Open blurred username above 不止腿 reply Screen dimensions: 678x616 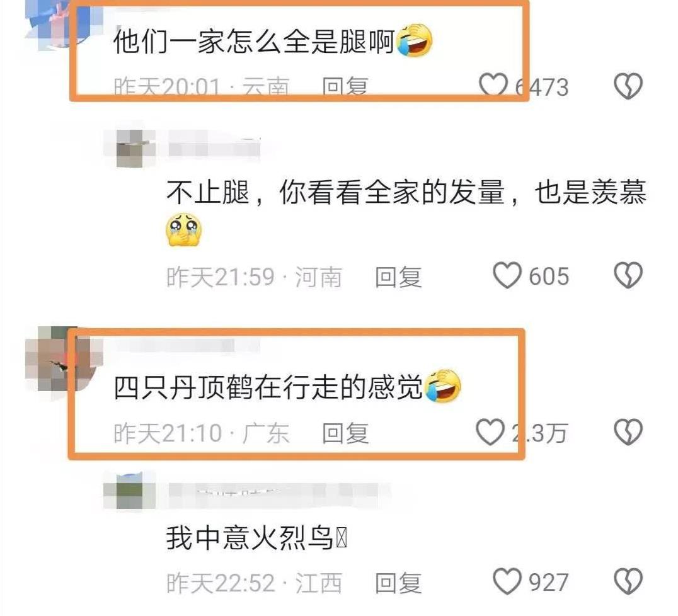coord(214,146)
